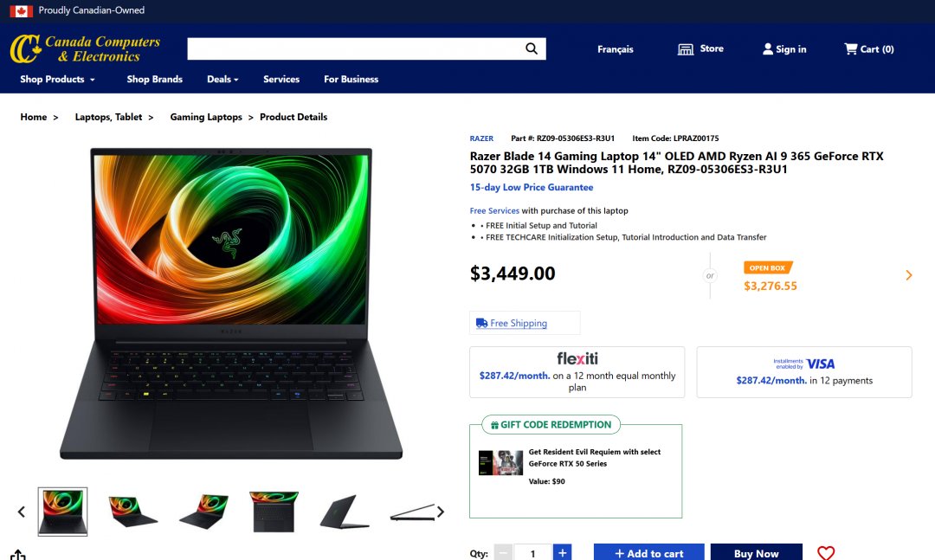Open Shop Brands in navigation

(154, 80)
